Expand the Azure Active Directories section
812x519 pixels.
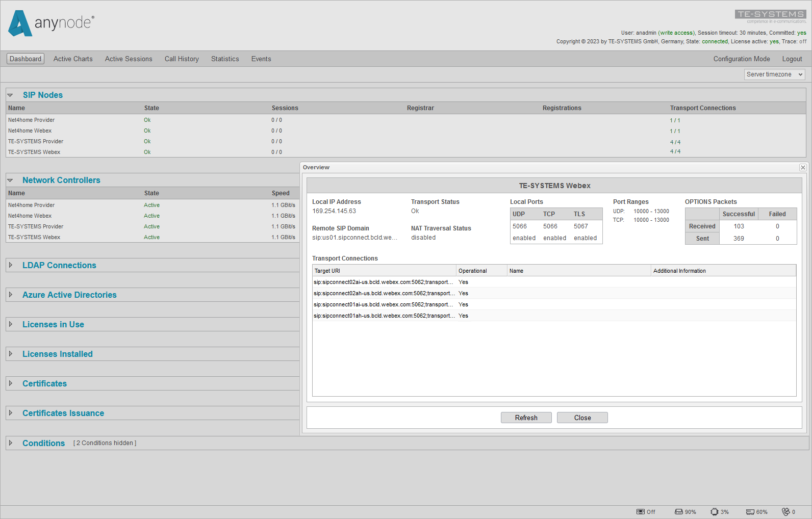(x=10, y=295)
